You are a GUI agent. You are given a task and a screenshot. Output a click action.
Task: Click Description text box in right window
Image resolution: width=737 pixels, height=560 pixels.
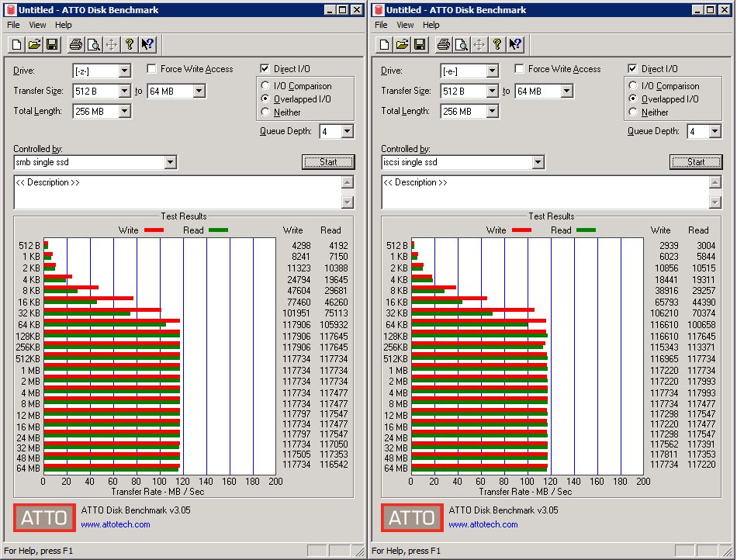545,192
